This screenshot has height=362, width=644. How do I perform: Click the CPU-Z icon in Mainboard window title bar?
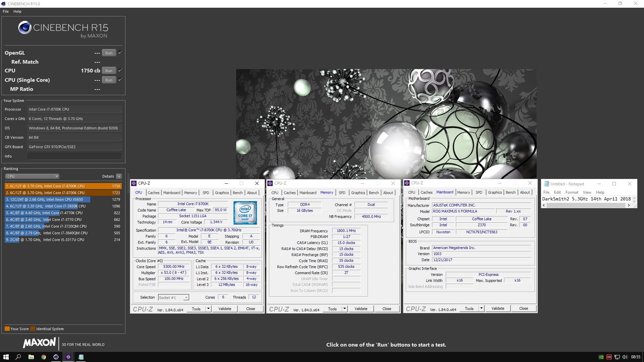point(407,183)
